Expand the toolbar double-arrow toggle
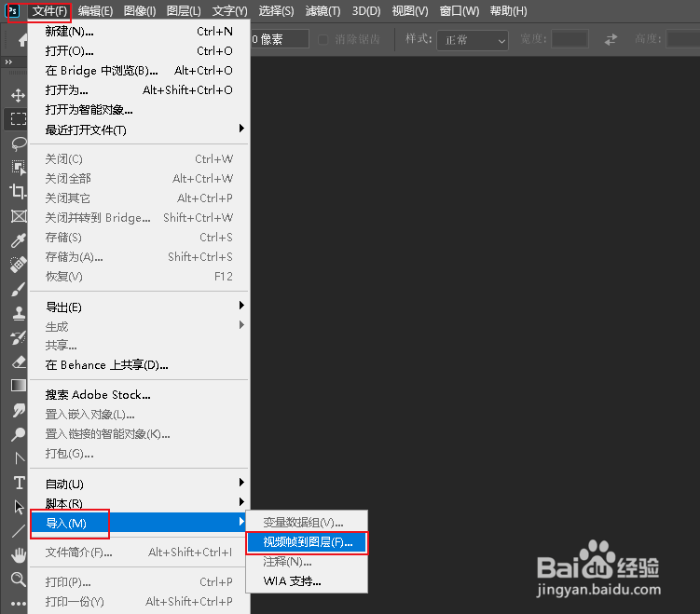Screen dimensions: 700x614 point(8,62)
